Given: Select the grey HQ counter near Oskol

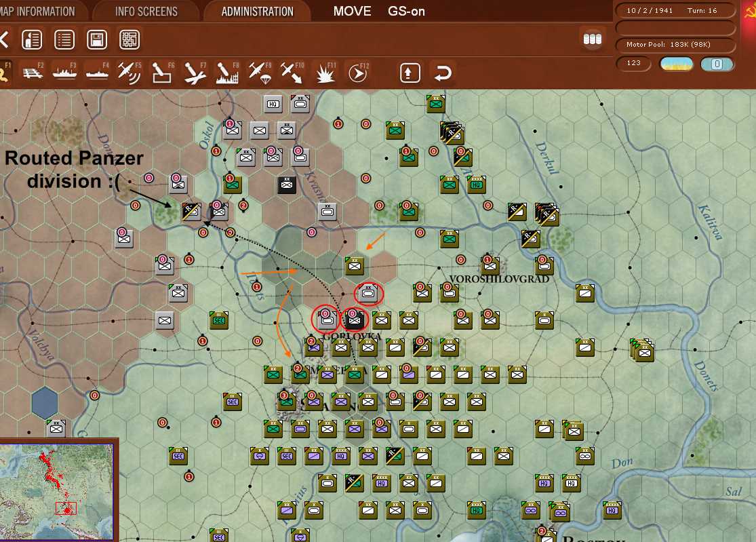Looking at the screenshot, I should [x=273, y=104].
